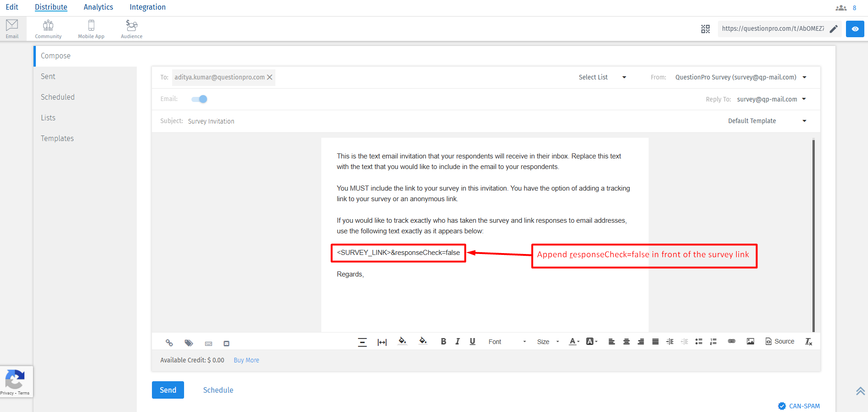The image size is (868, 412).
Task: Open the Edit menu
Action: click(12, 7)
